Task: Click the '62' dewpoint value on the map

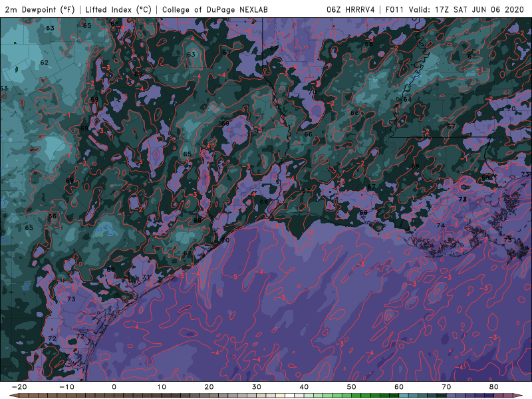Action: [x=44, y=63]
